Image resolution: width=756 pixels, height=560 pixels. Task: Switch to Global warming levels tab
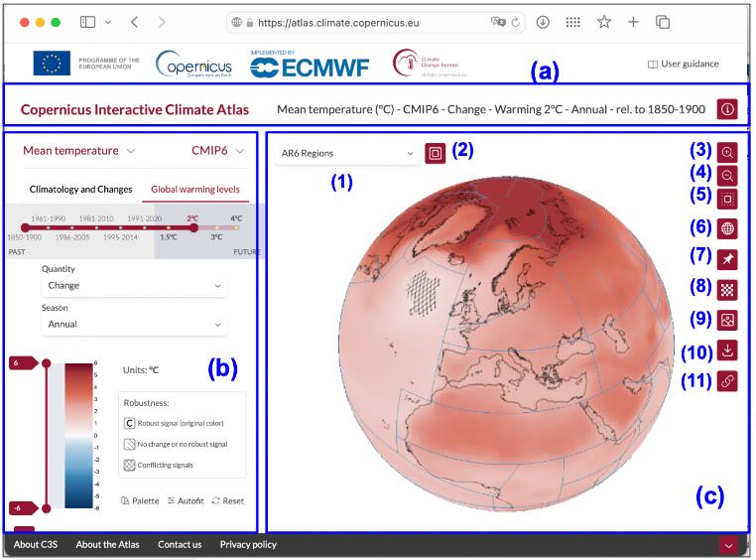point(195,190)
